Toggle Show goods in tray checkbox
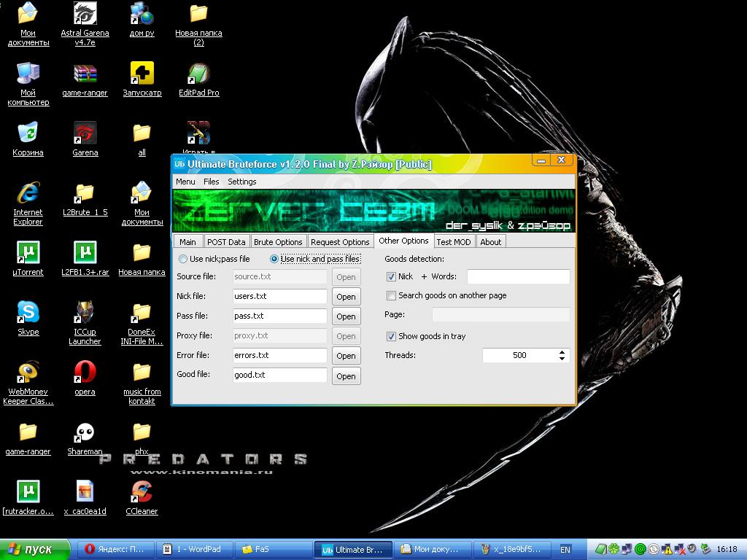 pos(391,337)
